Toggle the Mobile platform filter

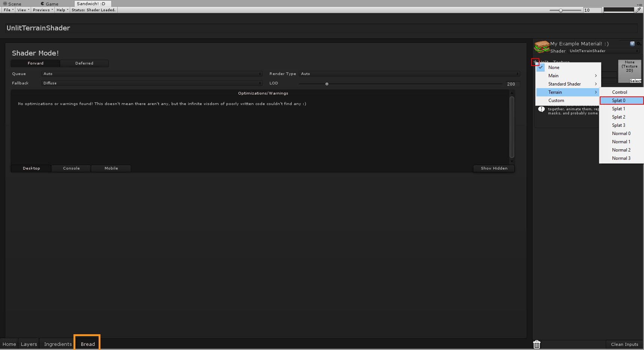pyautogui.click(x=111, y=168)
